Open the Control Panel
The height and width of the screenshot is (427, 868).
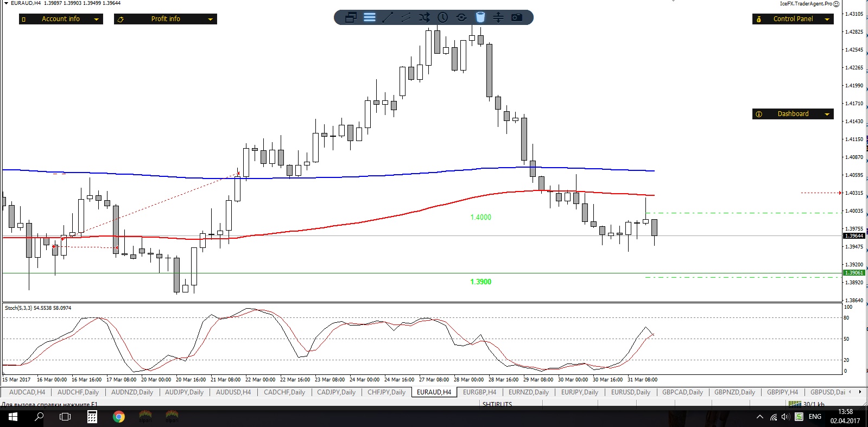point(793,19)
